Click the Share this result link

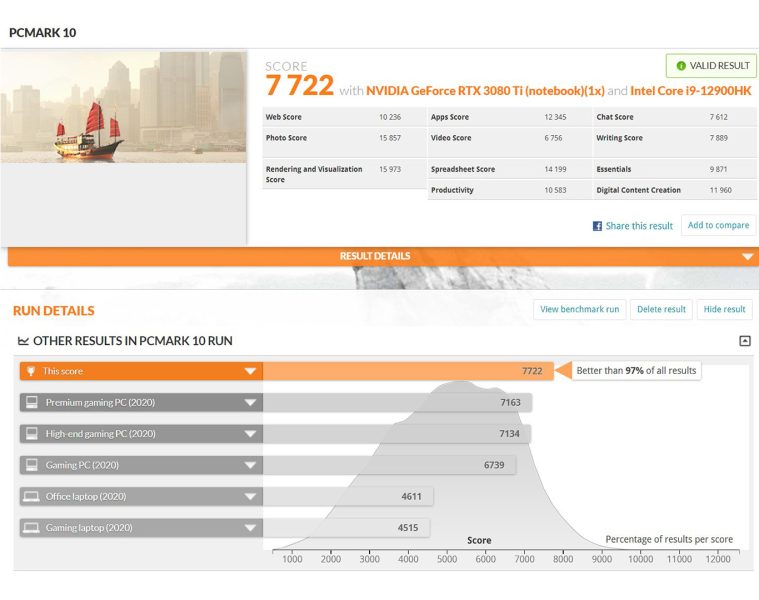pos(639,226)
